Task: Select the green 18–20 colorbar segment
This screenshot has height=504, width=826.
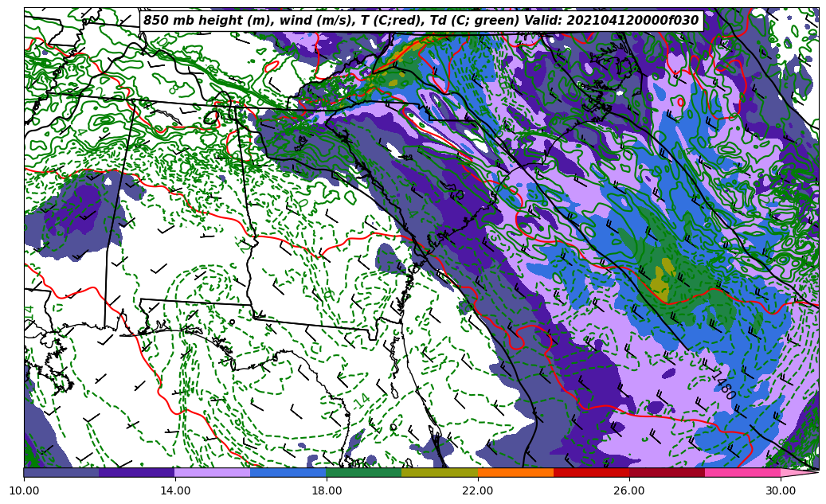Action: pyautogui.click(x=364, y=472)
